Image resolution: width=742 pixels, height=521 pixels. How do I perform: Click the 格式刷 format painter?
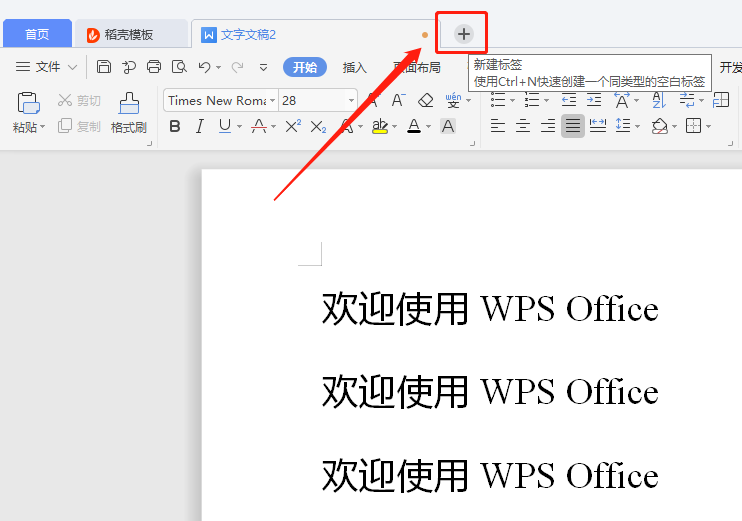coord(129,113)
